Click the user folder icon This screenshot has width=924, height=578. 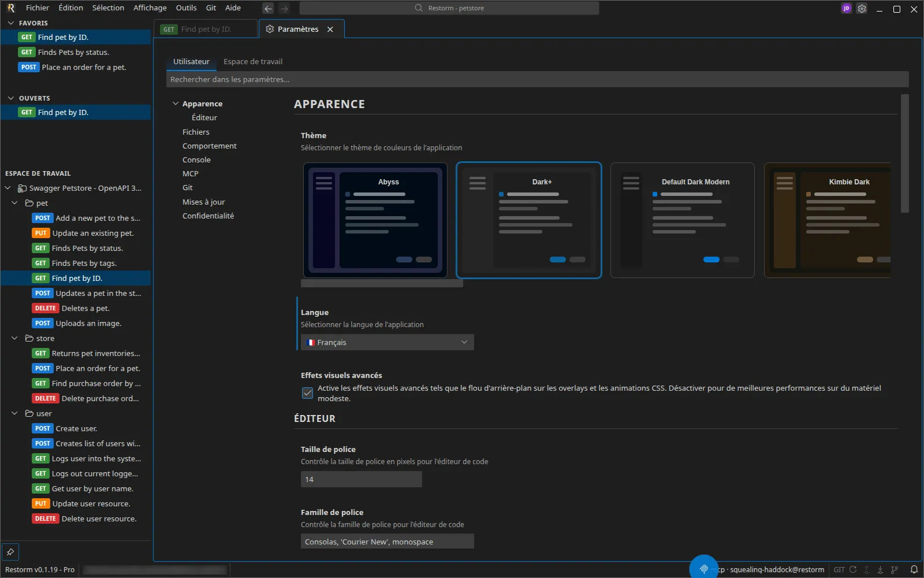click(29, 414)
